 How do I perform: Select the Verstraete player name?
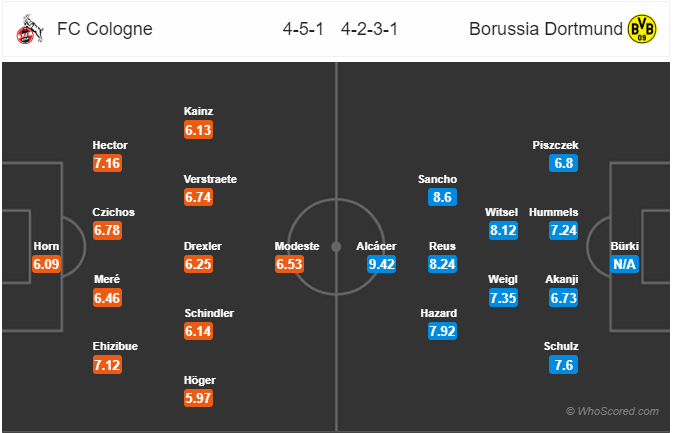click(210, 179)
